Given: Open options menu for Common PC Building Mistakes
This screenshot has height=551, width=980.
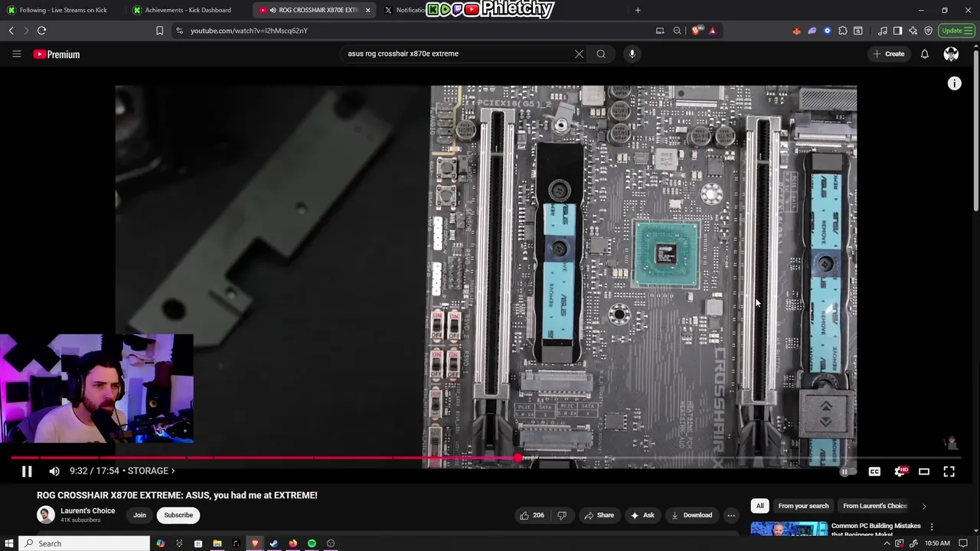Looking at the screenshot, I should pyautogui.click(x=932, y=527).
